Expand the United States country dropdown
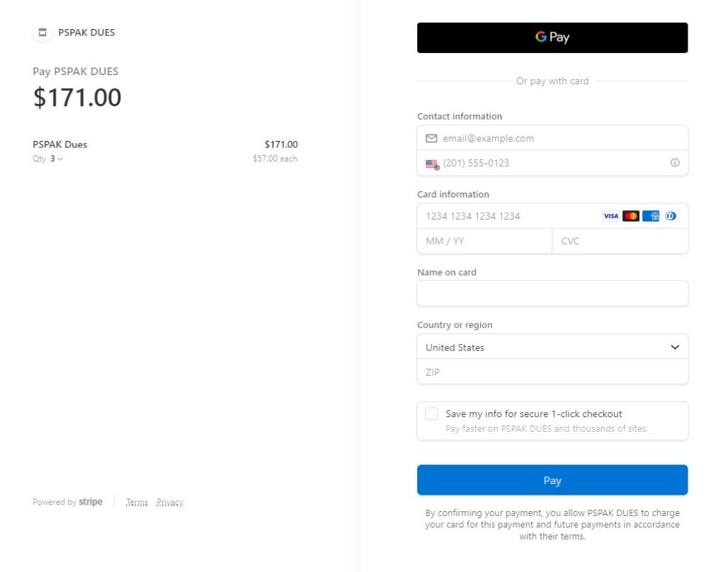 [552, 347]
